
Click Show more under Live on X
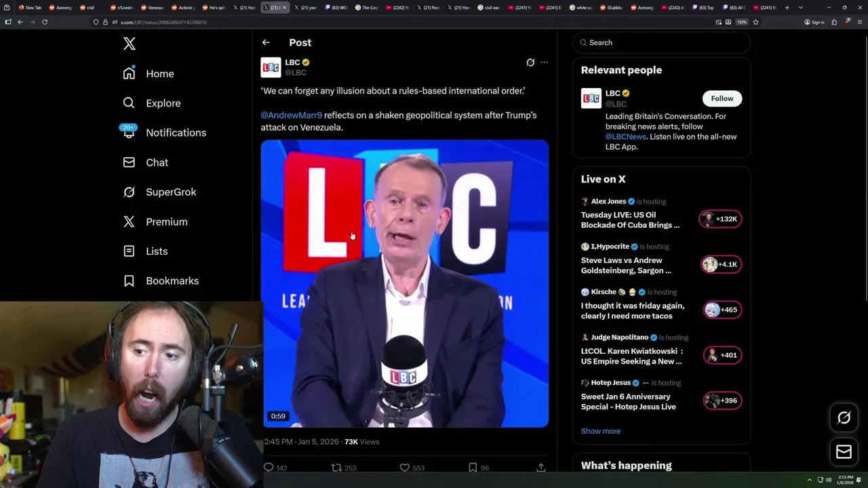(x=600, y=431)
